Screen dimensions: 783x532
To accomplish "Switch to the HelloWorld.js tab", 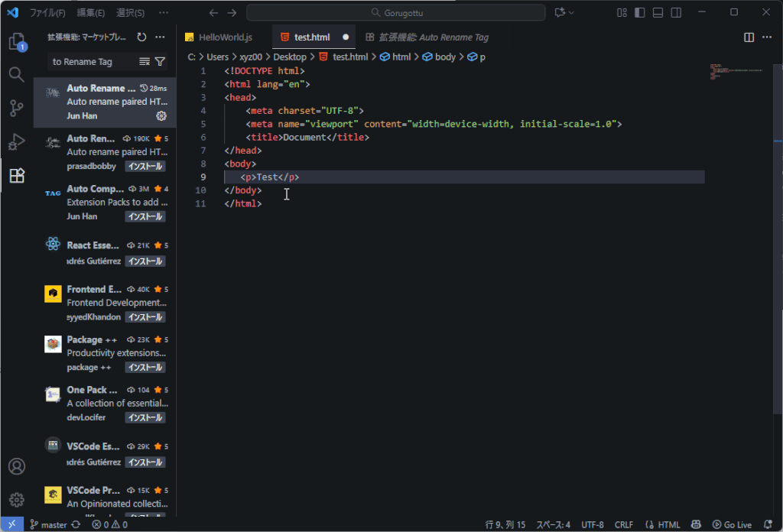I will (225, 37).
